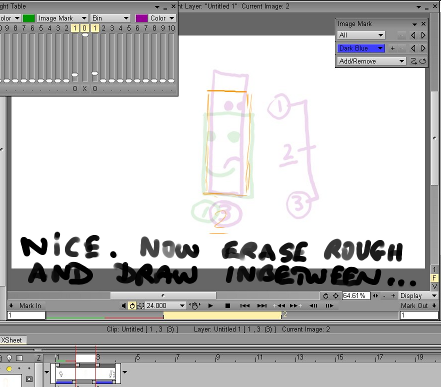Click the hand scrub icon beside frame rate

click(x=194, y=305)
